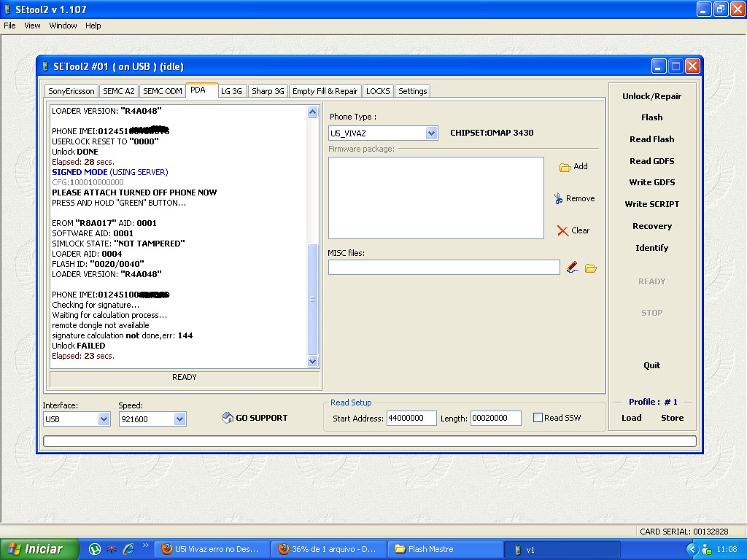Open the Phone Type dropdown

[x=431, y=133]
